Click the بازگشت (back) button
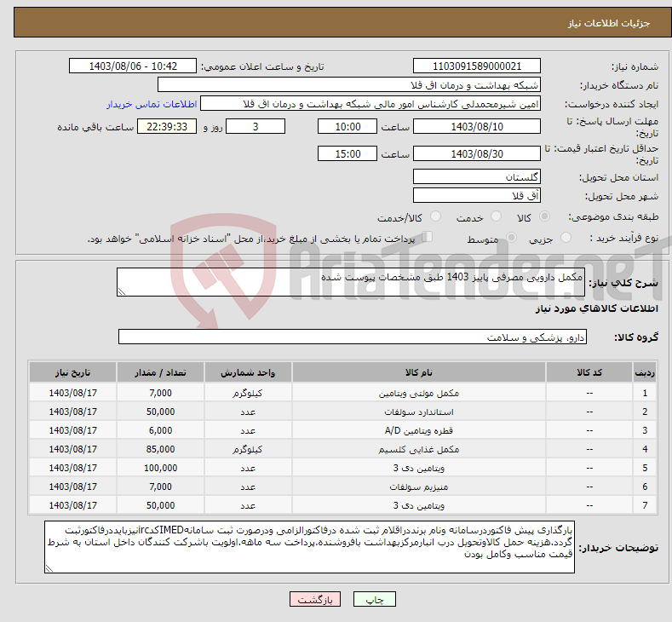Viewport: 672px width, 622px height. click(315, 599)
